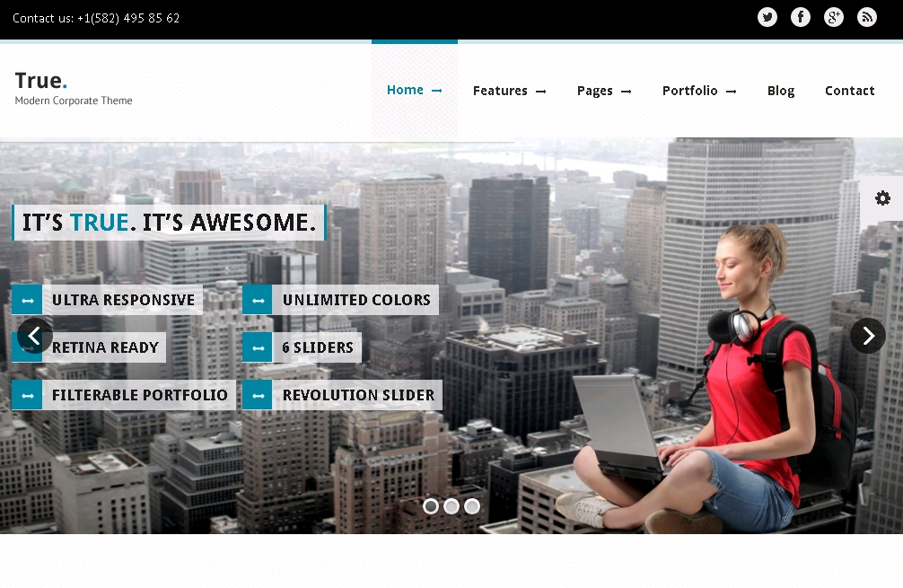Go to previous slide arrow
The image size is (903, 588).
pos(35,336)
